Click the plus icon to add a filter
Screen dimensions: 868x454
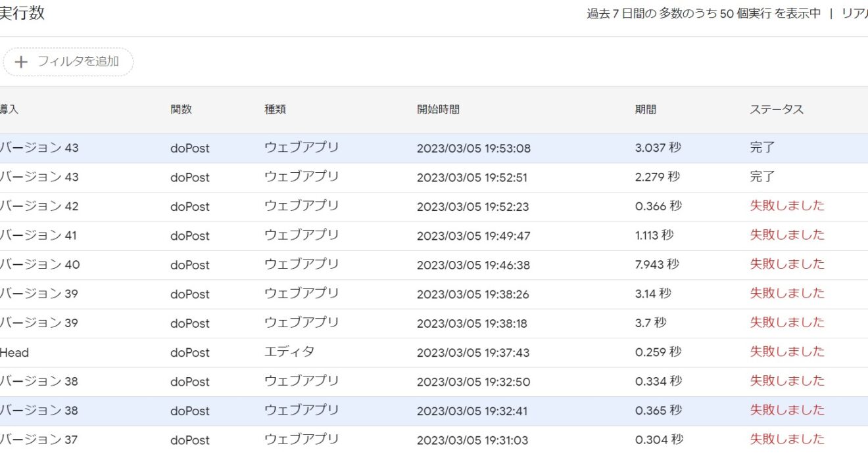[21, 62]
